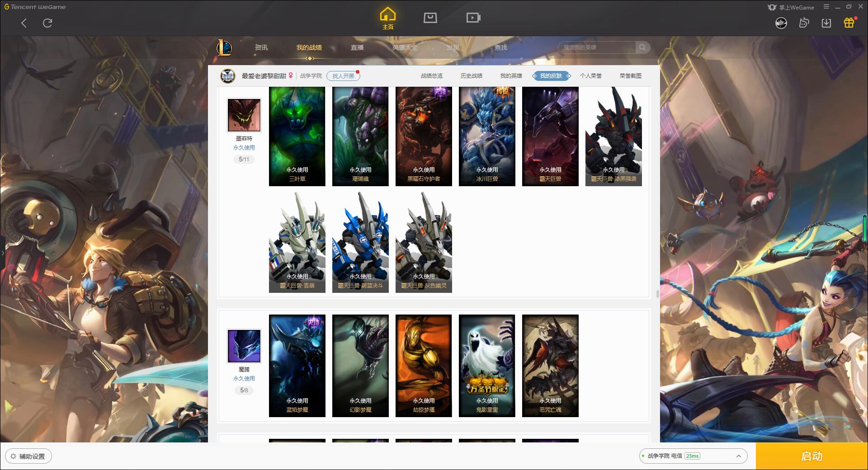Refresh the page with the reload icon
868x470 pixels.
pyautogui.click(x=47, y=23)
